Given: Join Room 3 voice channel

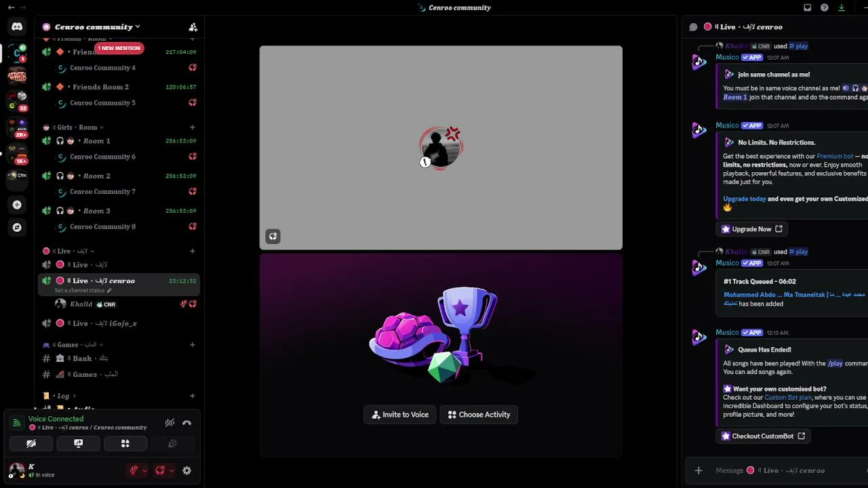Looking at the screenshot, I should tap(119, 211).
